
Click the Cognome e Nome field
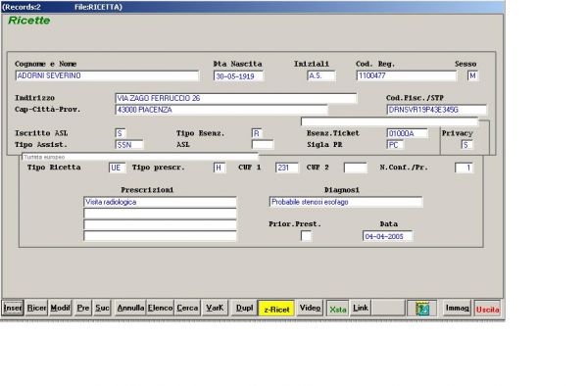coord(107,75)
